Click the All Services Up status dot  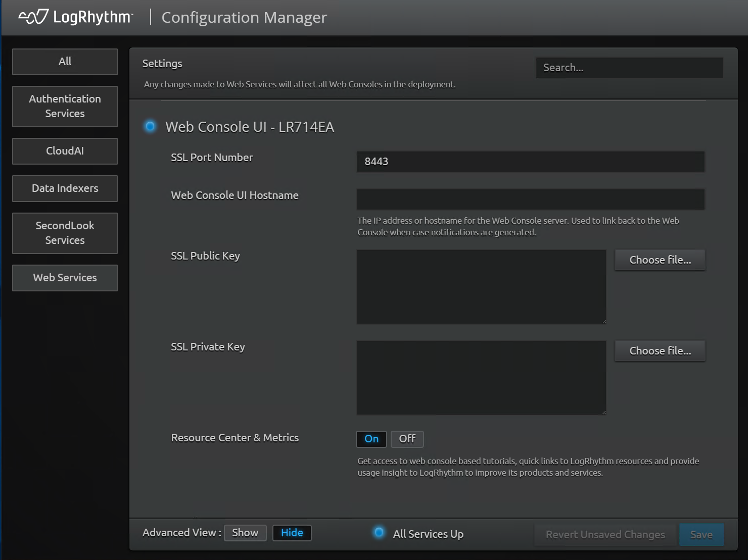pyautogui.click(x=379, y=532)
